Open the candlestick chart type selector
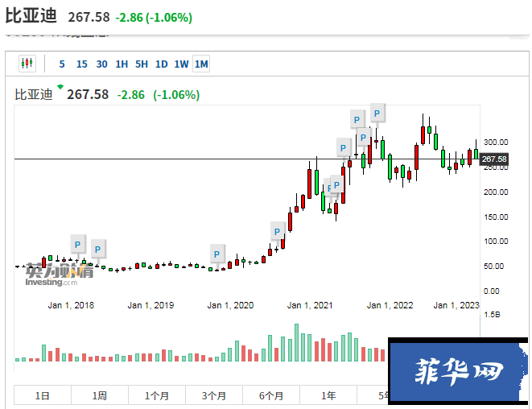532x409 pixels. coord(27,63)
